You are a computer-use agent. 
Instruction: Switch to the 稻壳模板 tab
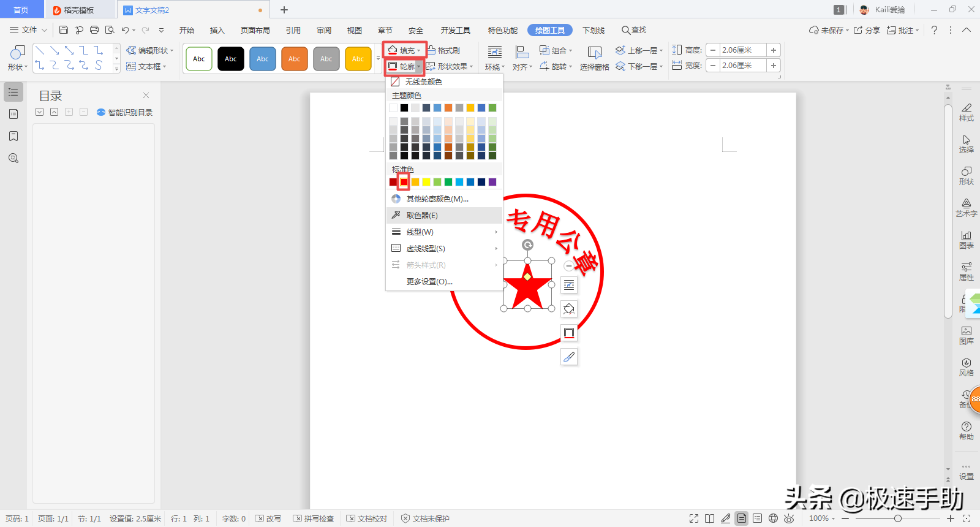79,10
